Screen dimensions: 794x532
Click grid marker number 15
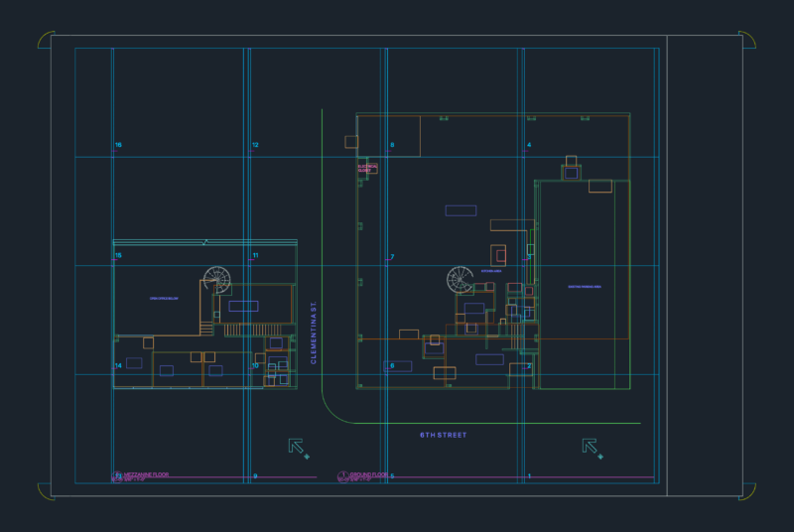pos(118,255)
